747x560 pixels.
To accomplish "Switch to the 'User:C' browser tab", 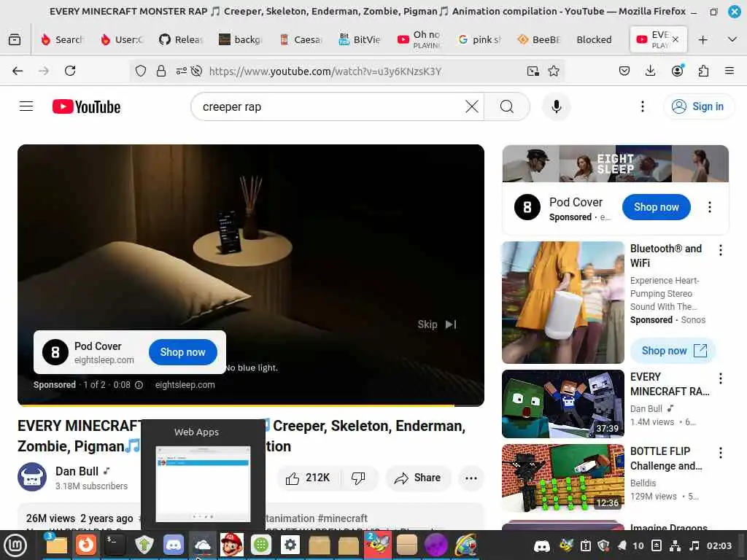I will pyautogui.click(x=122, y=39).
